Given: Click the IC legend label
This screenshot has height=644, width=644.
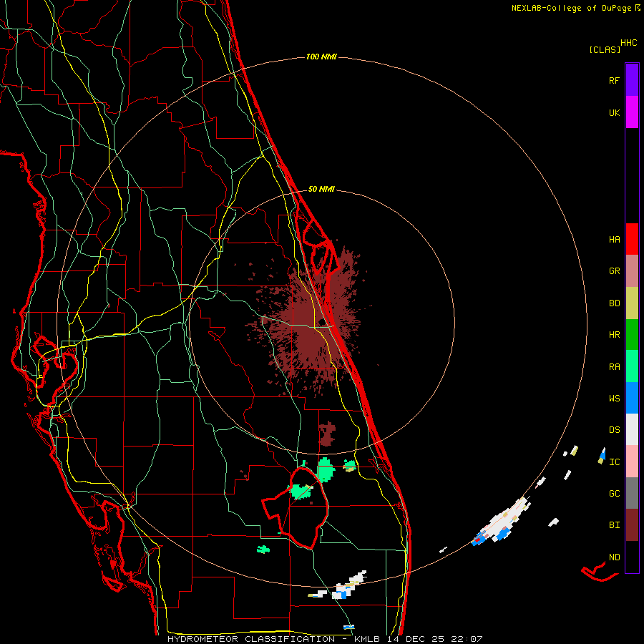Looking at the screenshot, I should (614, 462).
